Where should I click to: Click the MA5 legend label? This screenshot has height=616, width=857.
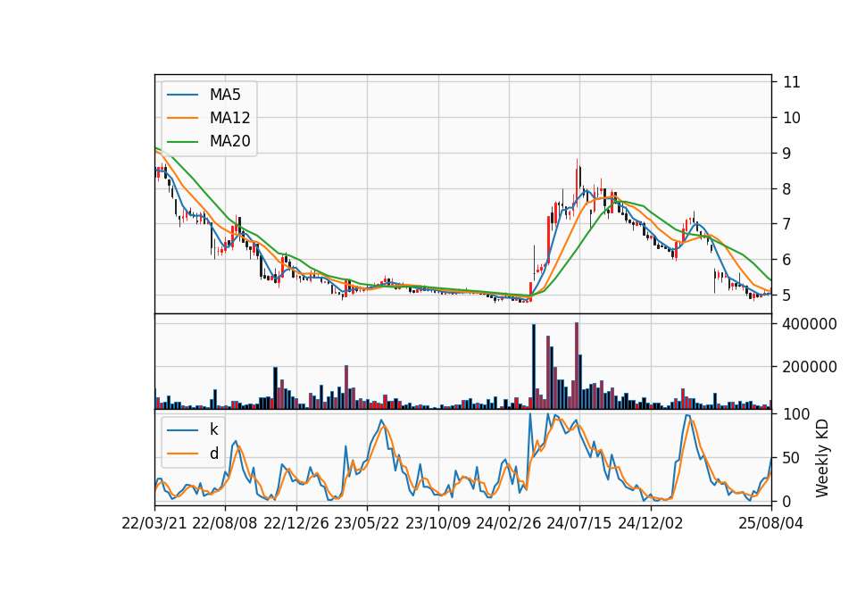225,95
